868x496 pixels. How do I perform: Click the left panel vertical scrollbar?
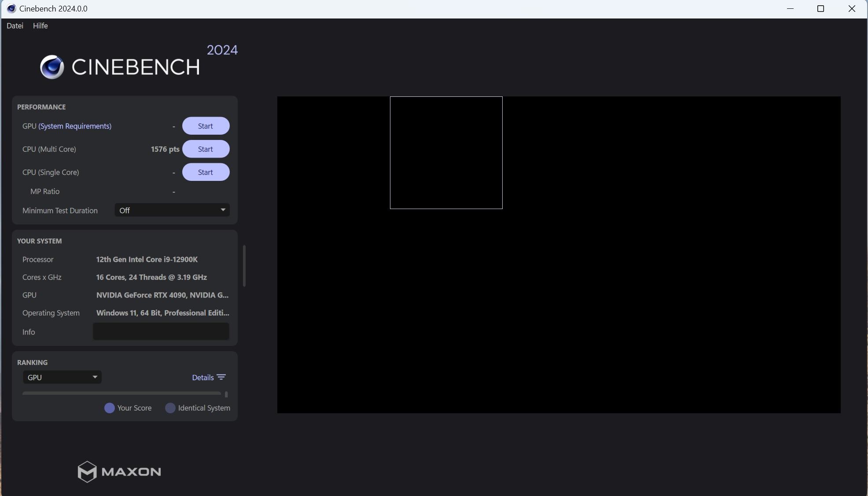244,266
